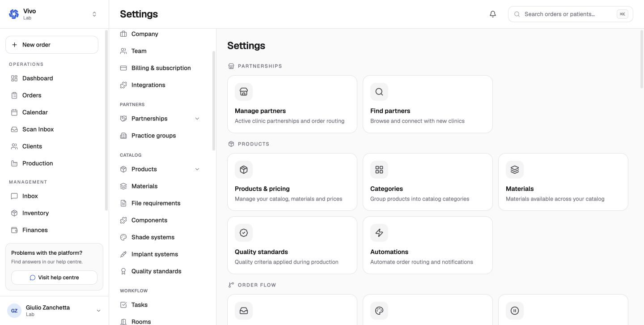Click the Implant systems icon
The width and height of the screenshot is (644, 325).
point(123,254)
